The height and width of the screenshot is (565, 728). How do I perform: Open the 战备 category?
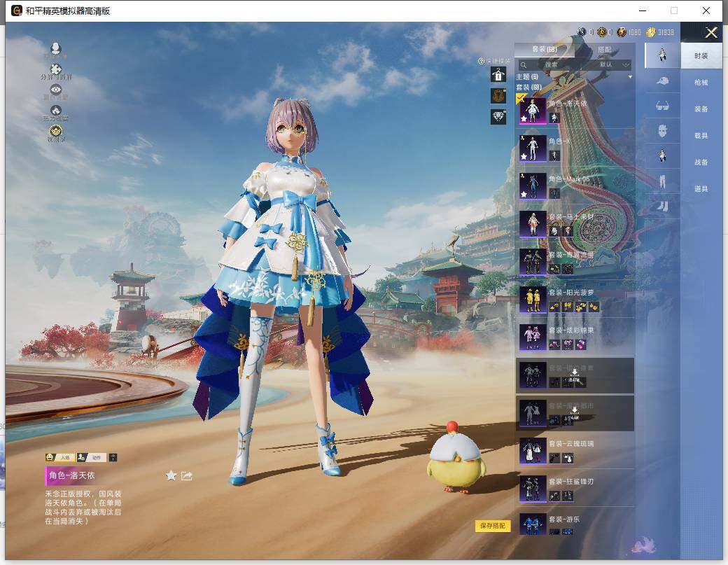click(x=701, y=162)
